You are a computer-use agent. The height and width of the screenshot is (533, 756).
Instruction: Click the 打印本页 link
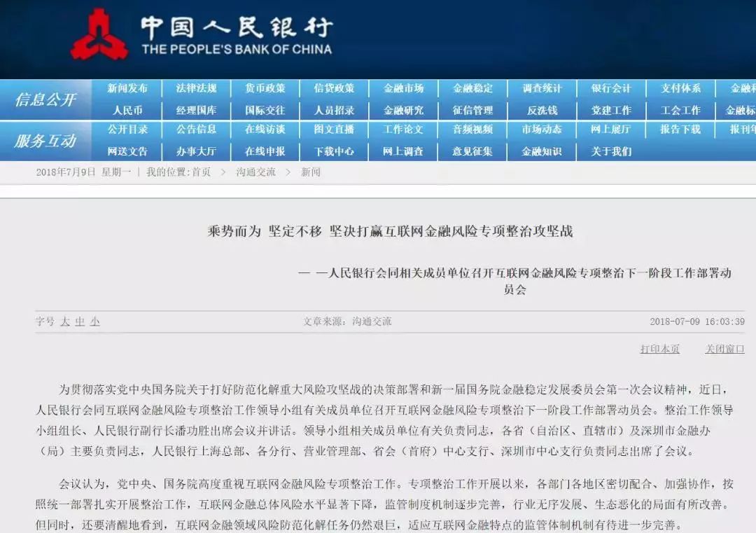[660, 349]
